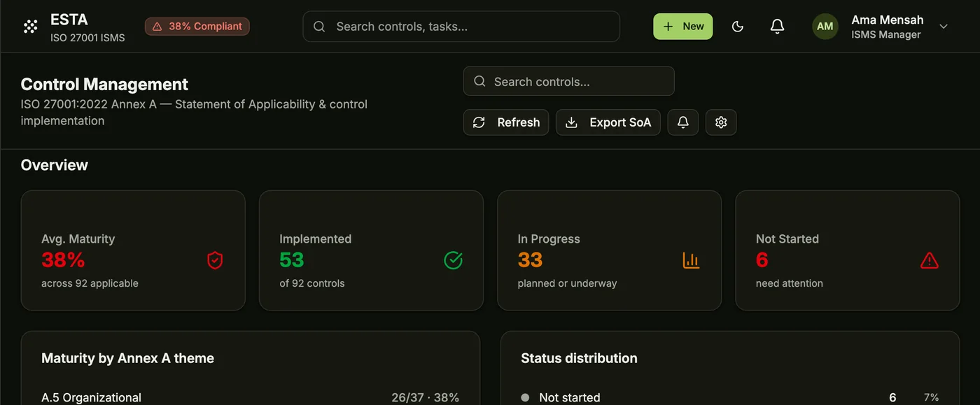Click the ESTA logo icon
980x405 pixels.
click(30, 27)
